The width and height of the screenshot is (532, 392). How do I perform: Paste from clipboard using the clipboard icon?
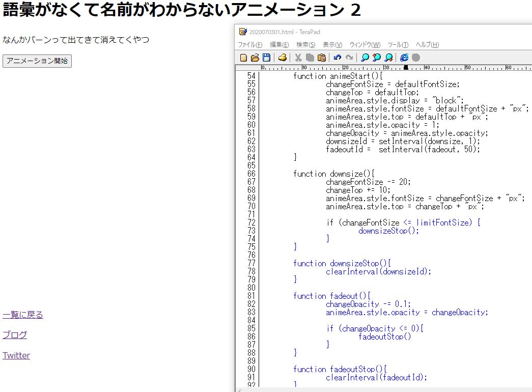click(322, 57)
